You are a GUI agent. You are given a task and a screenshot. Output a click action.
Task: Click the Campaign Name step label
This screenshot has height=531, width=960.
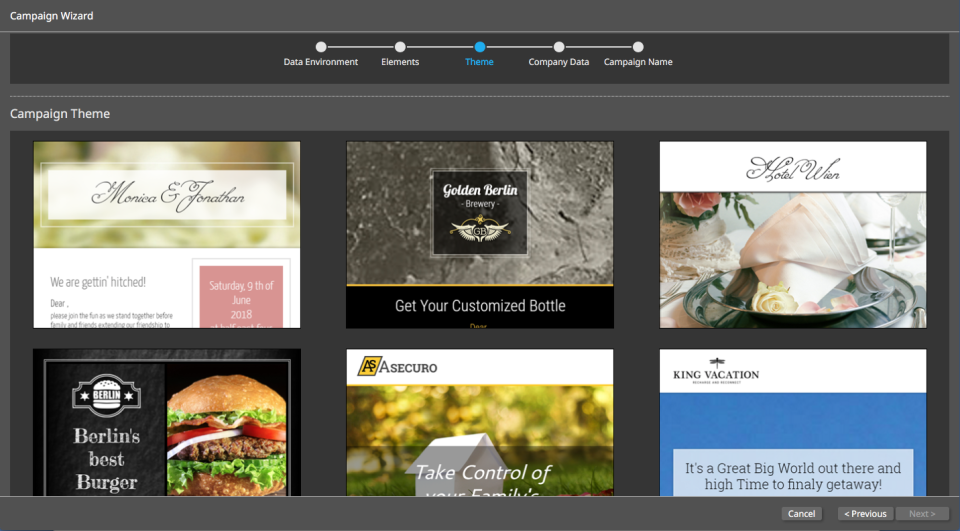click(x=638, y=62)
